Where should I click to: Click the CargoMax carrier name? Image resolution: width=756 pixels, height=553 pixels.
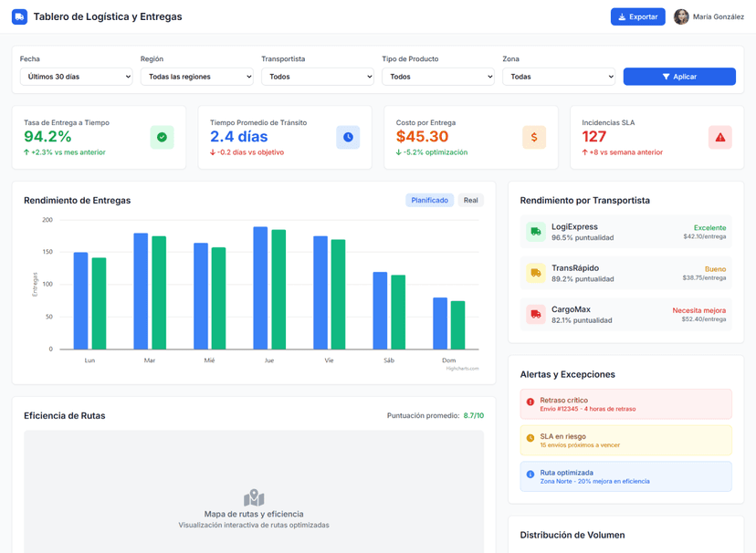(571, 309)
